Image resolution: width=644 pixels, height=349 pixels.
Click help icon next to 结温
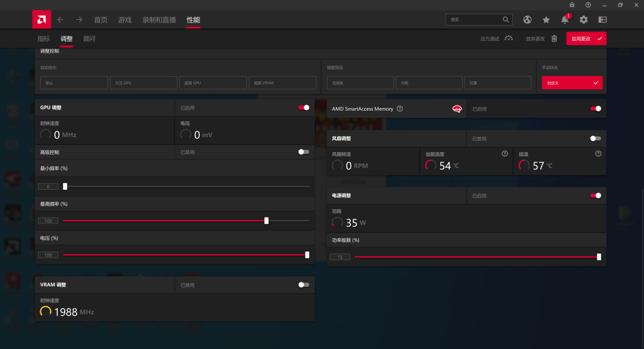tap(598, 153)
